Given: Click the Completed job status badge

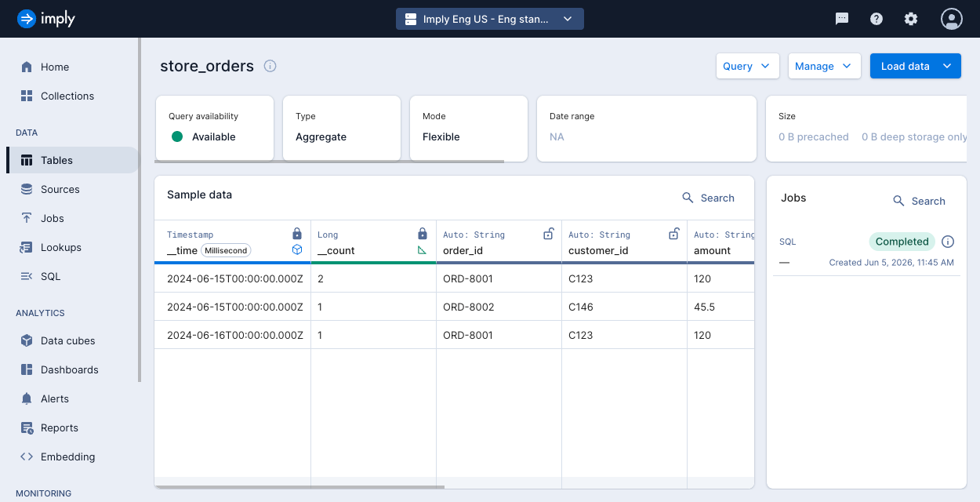Looking at the screenshot, I should pyautogui.click(x=902, y=242).
